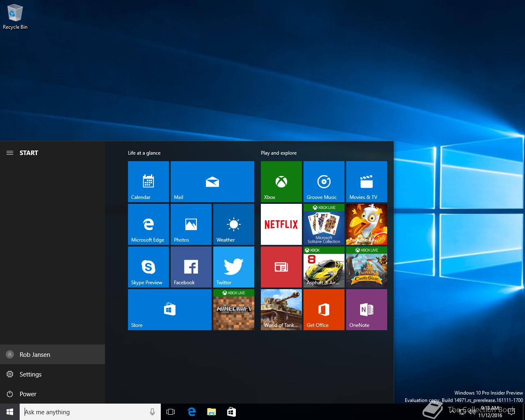Click the Windows Start button
This screenshot has width=525, height=420.
pyautogui.click(x=10, y=412)
